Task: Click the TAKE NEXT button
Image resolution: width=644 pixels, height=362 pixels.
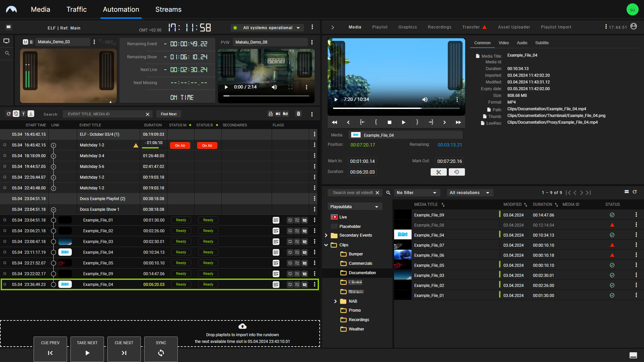Action: coord(87,349)
